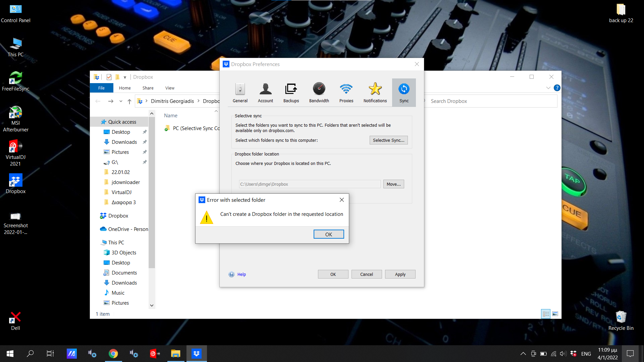Open the Help link in Dropbox Preferences
This screenshot has height=362, width=644.
click(x=241, y=274)
